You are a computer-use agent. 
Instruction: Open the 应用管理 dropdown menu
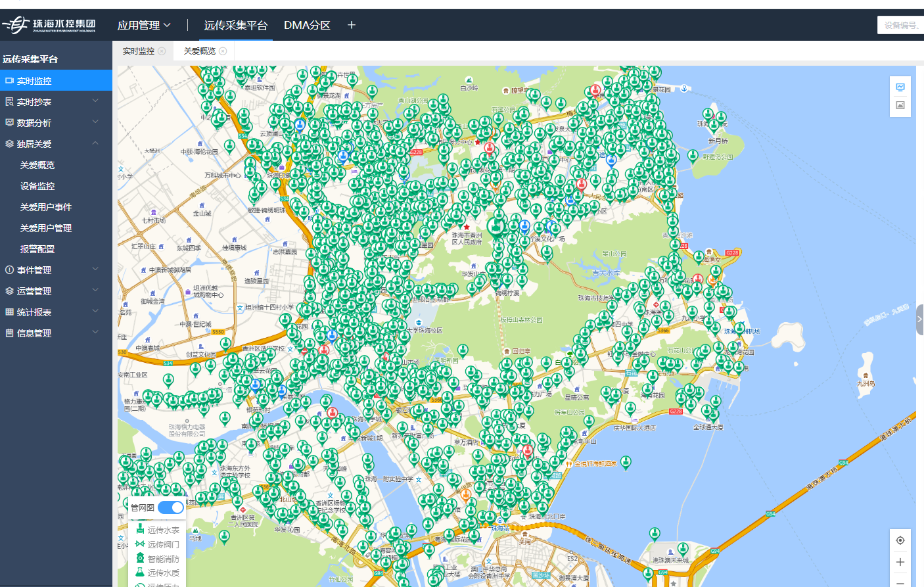tap(144, 26)
